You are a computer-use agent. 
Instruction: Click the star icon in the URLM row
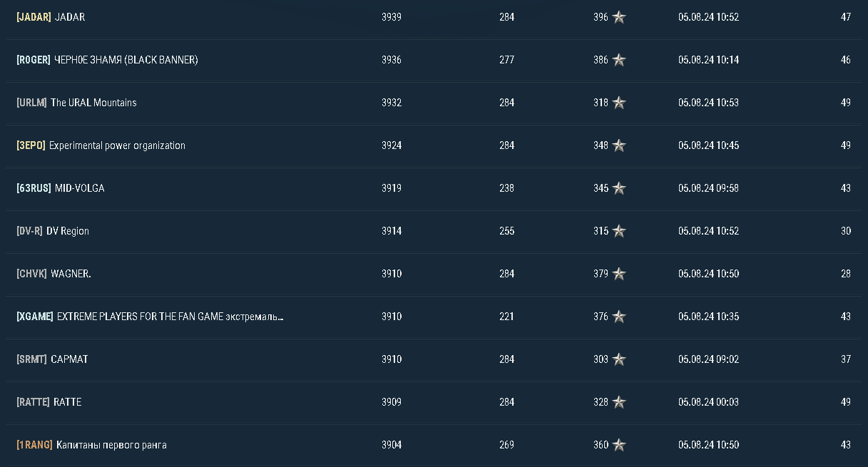619,103
